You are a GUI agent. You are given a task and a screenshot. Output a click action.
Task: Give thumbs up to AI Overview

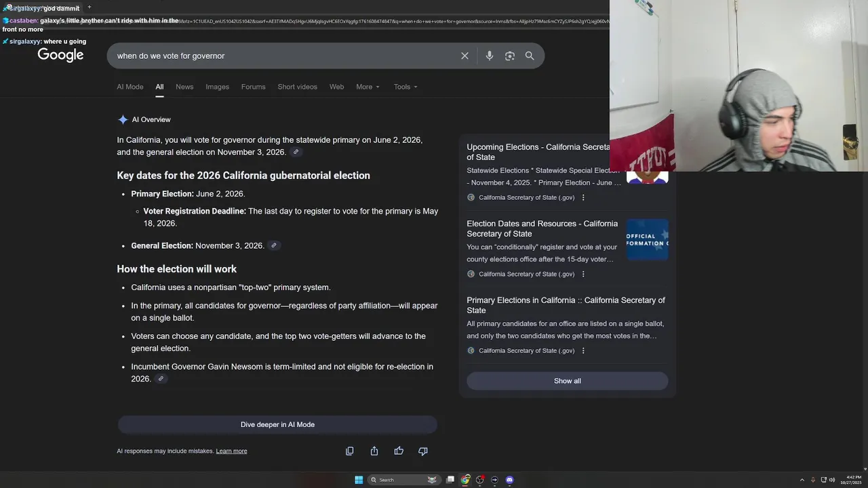point(399,451)
